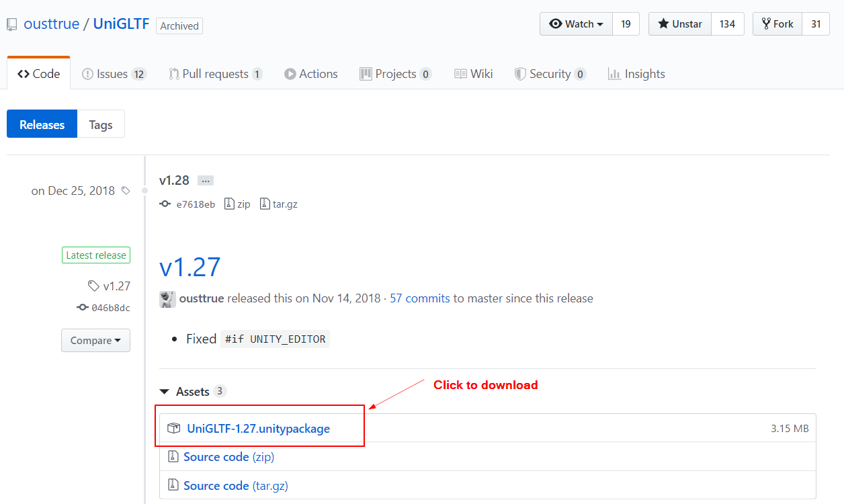844x504 pixels.
Task: Click the tag icon beside Dec 25, 2018
Action: (126, 191)
